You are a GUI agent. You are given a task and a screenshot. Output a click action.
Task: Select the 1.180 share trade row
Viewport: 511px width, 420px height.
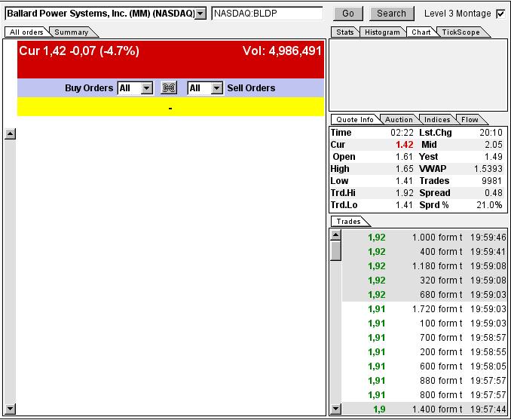click(424, 266)
